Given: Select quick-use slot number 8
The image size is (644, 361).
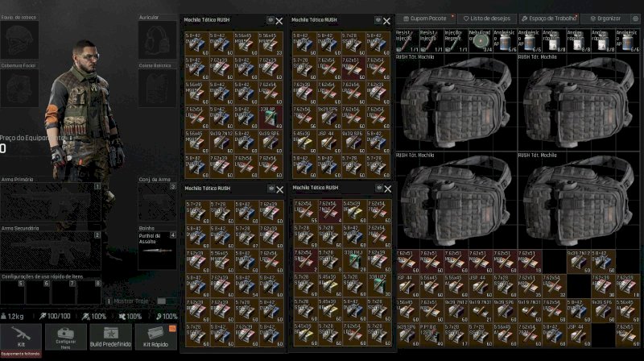Looking at the screenshot, I should [89, 293].
